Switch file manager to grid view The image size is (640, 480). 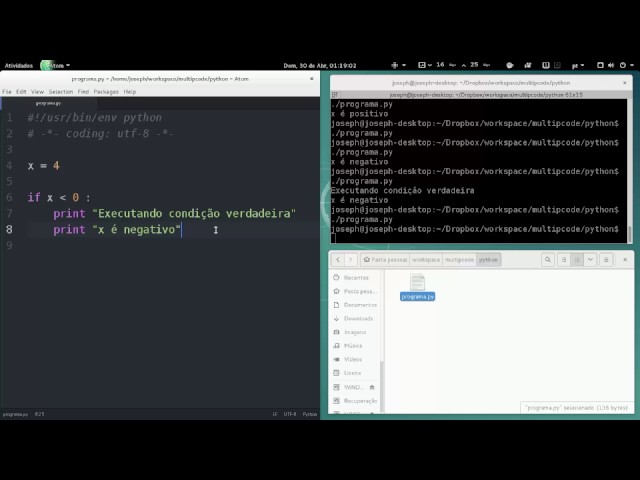(x=577, y=260)
